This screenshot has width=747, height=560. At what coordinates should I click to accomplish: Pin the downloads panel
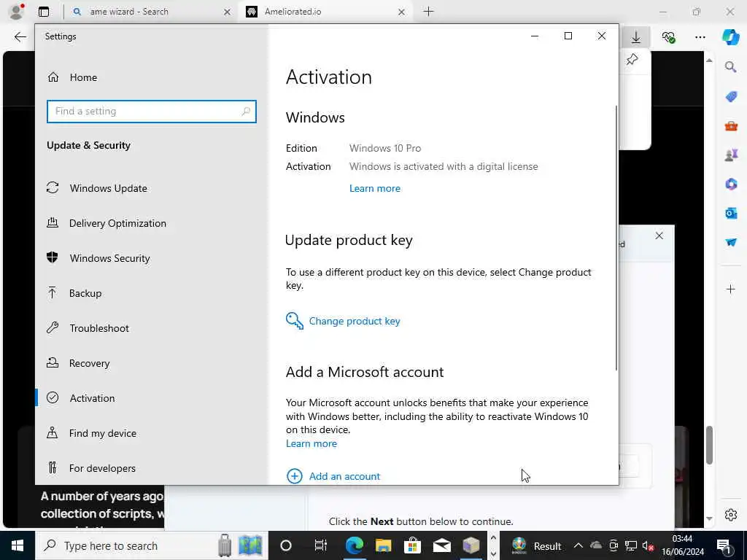(x=632, y=60)
